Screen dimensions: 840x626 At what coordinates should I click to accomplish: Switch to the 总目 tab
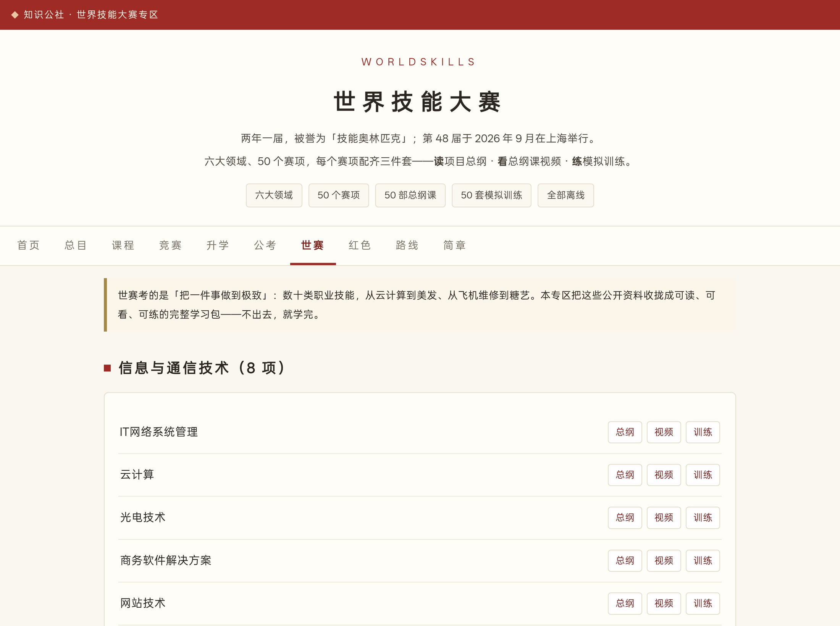(76, 245)
